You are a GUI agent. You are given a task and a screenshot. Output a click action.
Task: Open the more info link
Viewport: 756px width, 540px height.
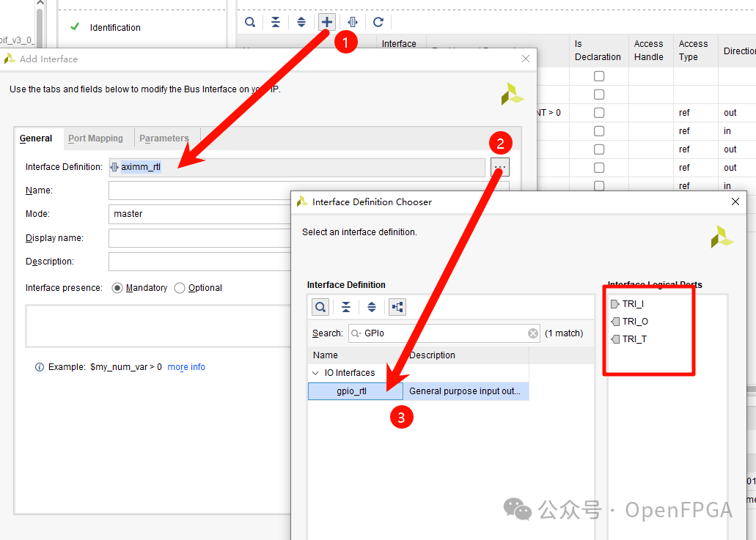(x=186, y=367)
